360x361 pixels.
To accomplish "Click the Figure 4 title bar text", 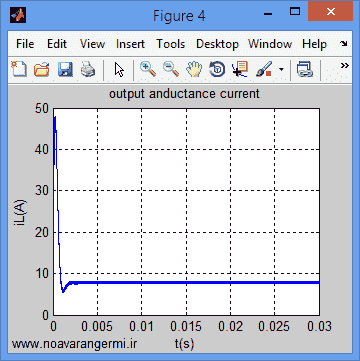I will pyautogui.click(x=179, y=16).
